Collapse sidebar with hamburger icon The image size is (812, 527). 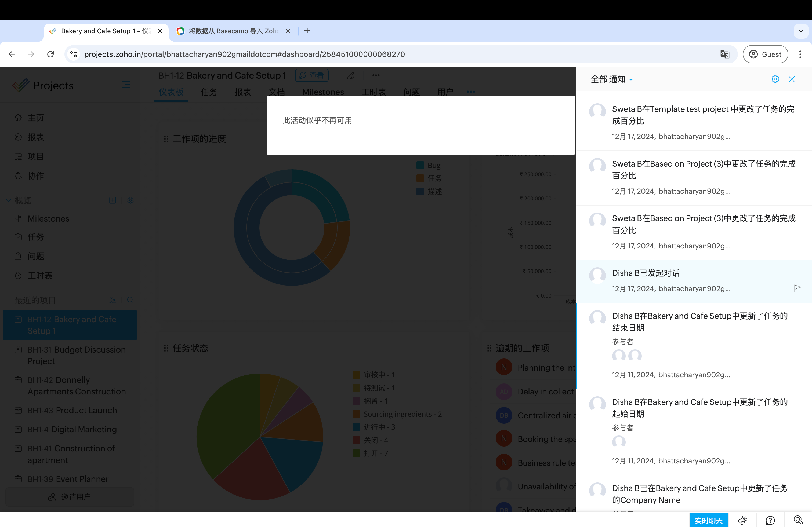(126, 85)
